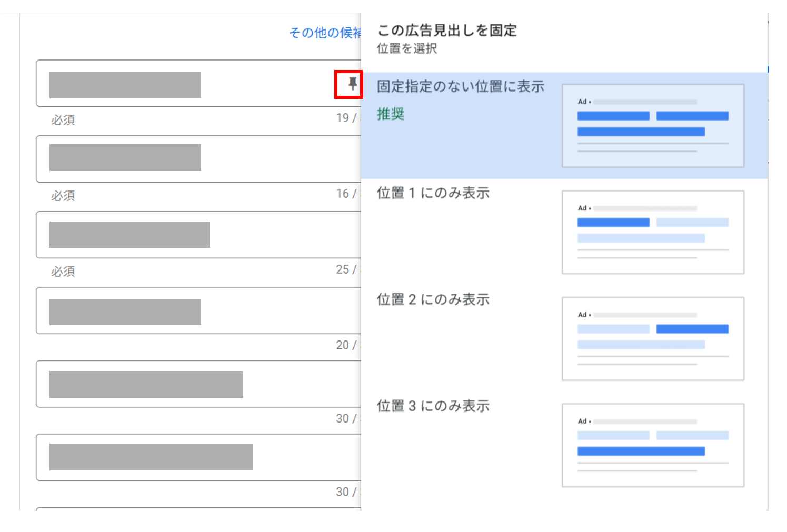Viewport: 787px width, 532px height.
Task: Choose 位置 1 にのみ表示 option
Action: [433, 193]
